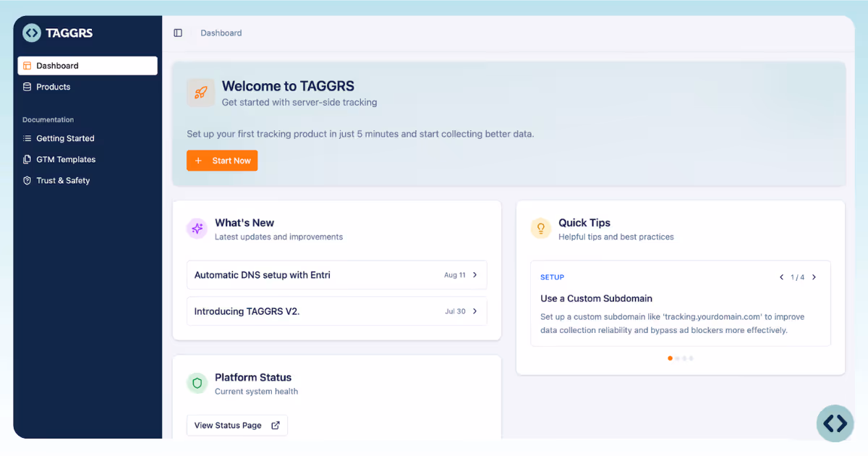Select first orange carousel dot

[x=671, y=358]
